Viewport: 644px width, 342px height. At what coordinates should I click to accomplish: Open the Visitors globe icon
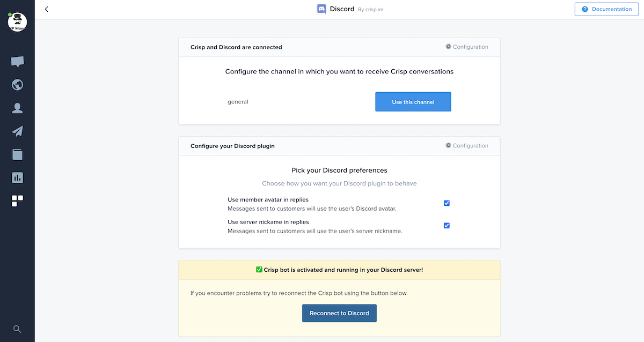[17, 85]
